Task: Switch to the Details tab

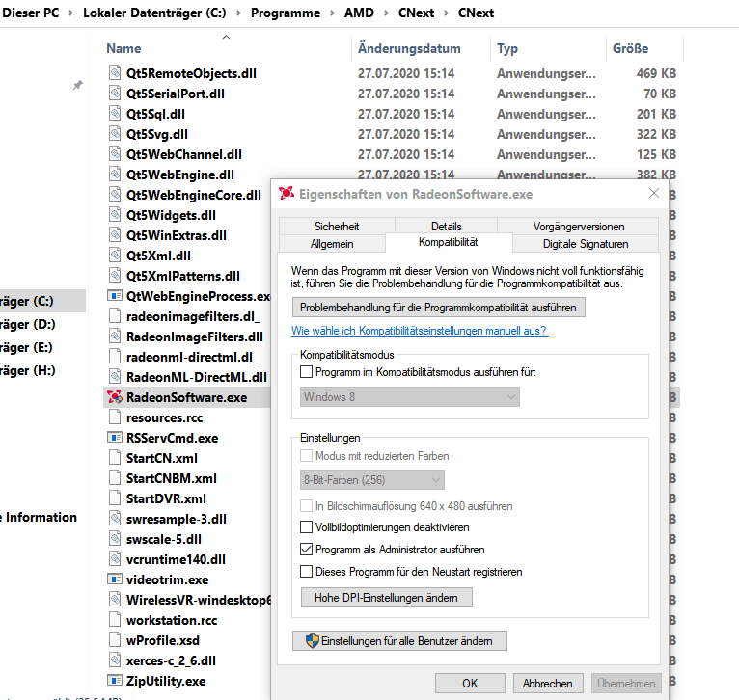Action: [x=446, y=227]
